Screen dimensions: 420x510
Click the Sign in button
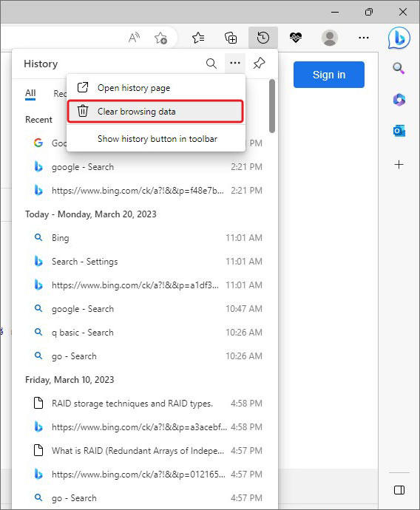tap(329, 75)
